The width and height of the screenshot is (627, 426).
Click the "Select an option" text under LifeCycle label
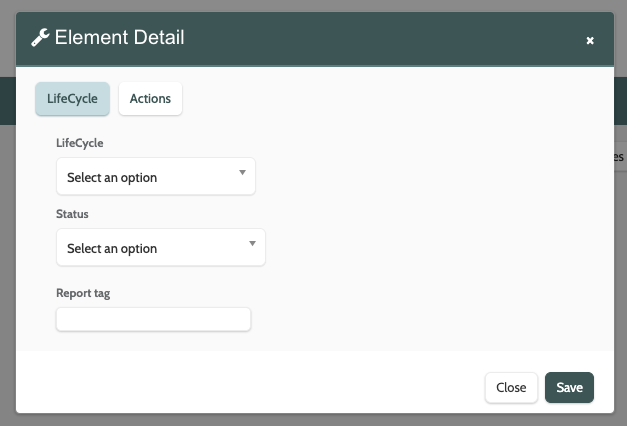(112, 178)
